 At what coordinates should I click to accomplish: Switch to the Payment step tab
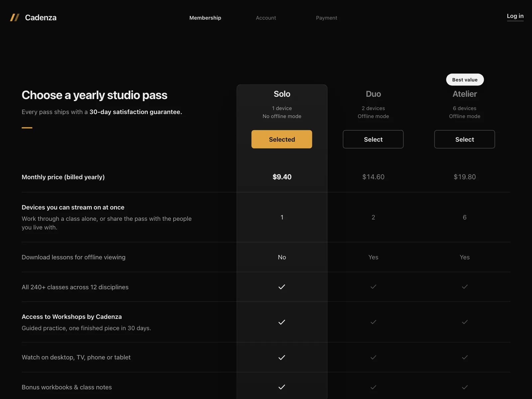327,18
